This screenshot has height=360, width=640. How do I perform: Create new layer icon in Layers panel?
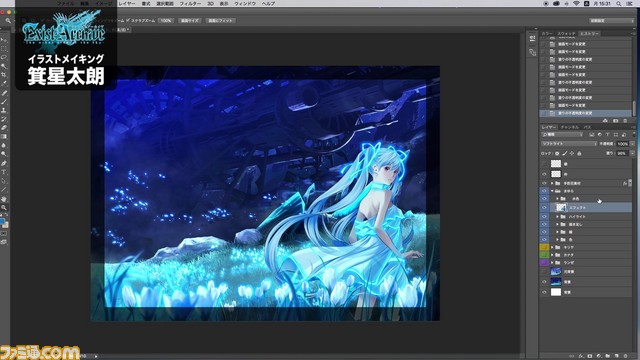point(617,356)
